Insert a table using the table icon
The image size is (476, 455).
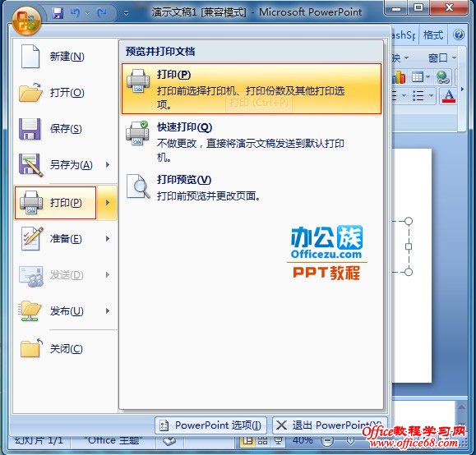(418, 77)
